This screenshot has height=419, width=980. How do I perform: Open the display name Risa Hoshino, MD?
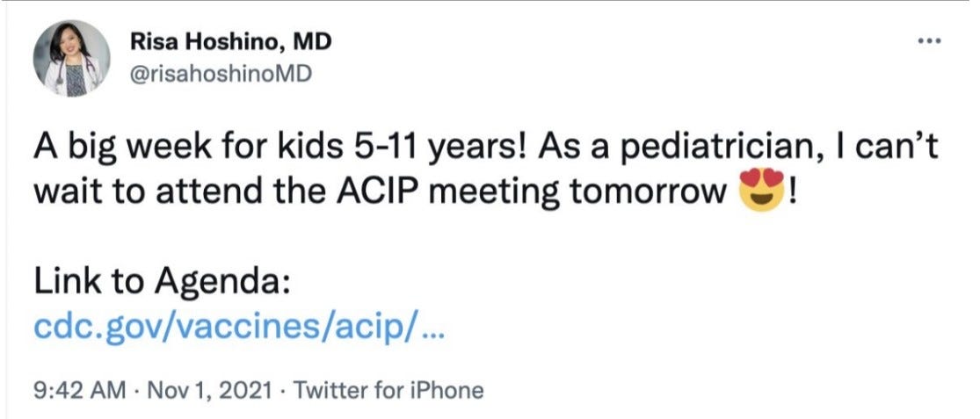(230, 42)
